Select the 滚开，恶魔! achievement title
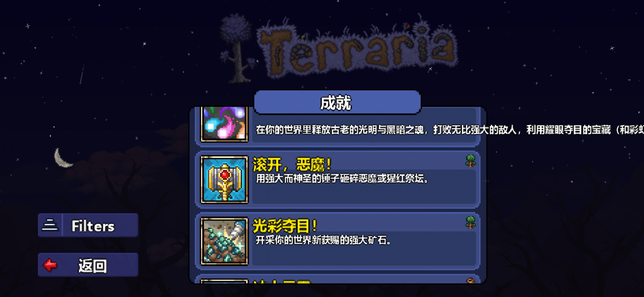644x297 pixels. point(292,164)
